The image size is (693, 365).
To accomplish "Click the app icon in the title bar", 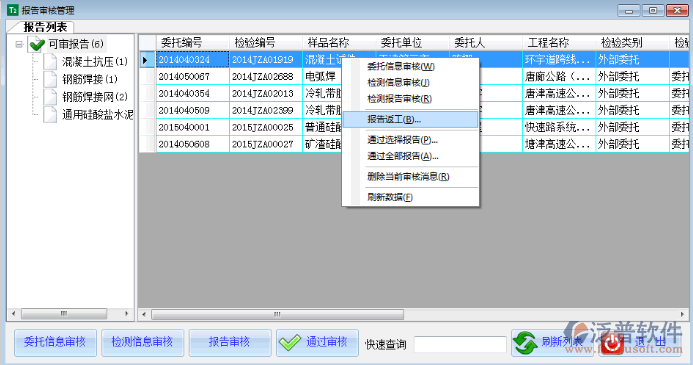I will click(x=13, y=10).
